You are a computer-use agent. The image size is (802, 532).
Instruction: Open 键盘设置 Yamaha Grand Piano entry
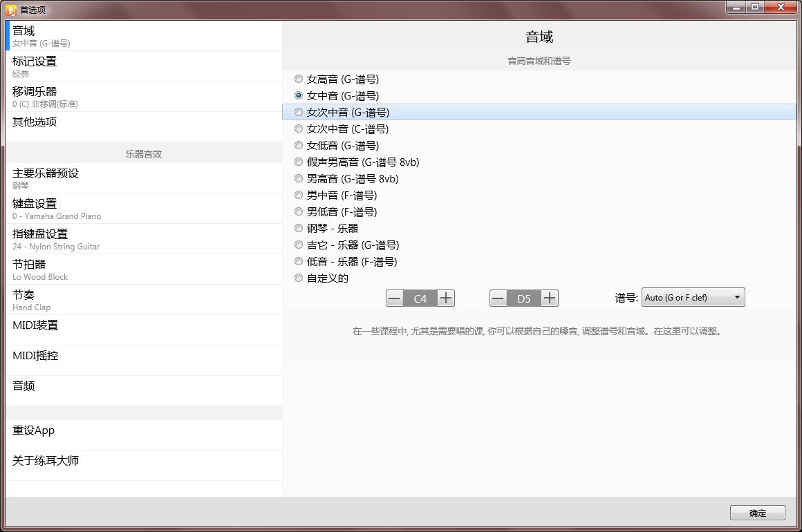coord(144,209)
